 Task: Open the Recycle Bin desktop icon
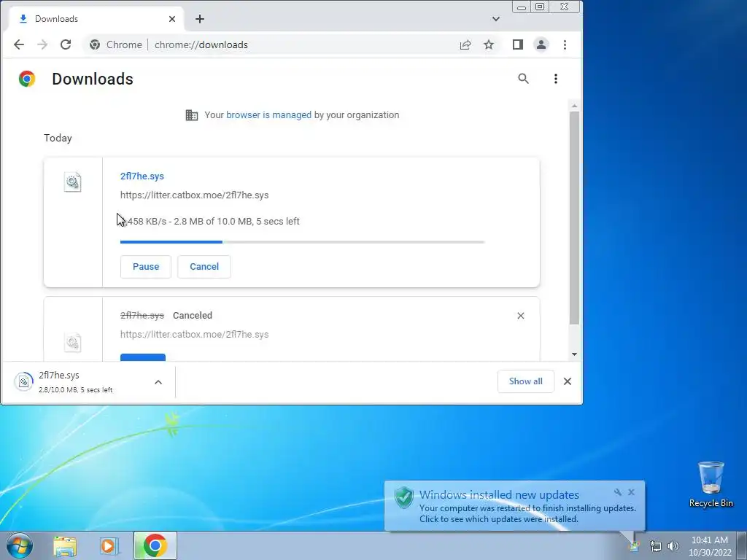click(x=711, y=484)
